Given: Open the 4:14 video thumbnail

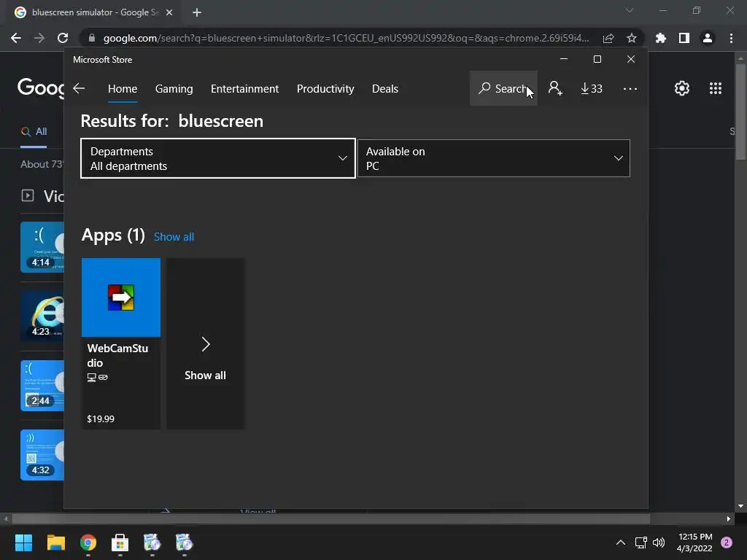Looking at the screenshot, I should pos(42,247).
